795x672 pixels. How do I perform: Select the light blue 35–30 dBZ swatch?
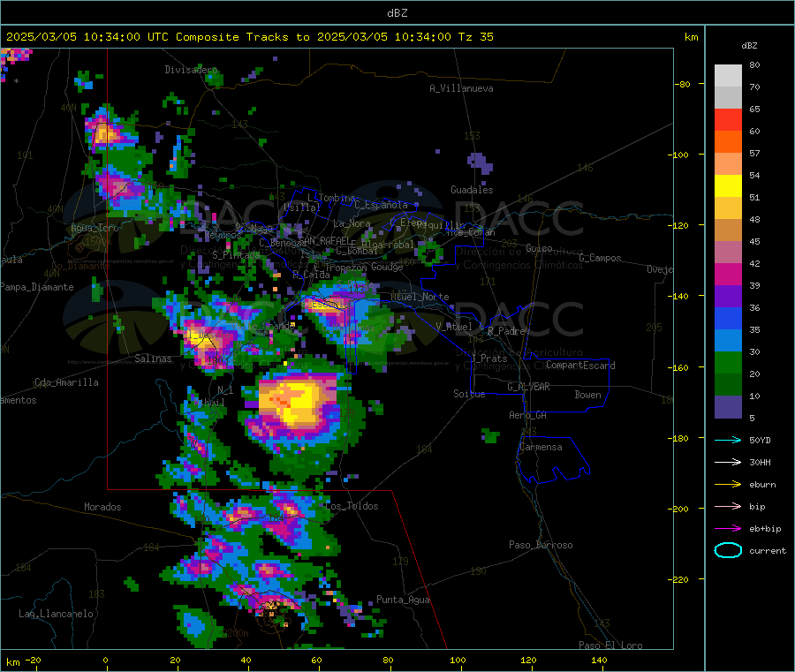[728, 341]
